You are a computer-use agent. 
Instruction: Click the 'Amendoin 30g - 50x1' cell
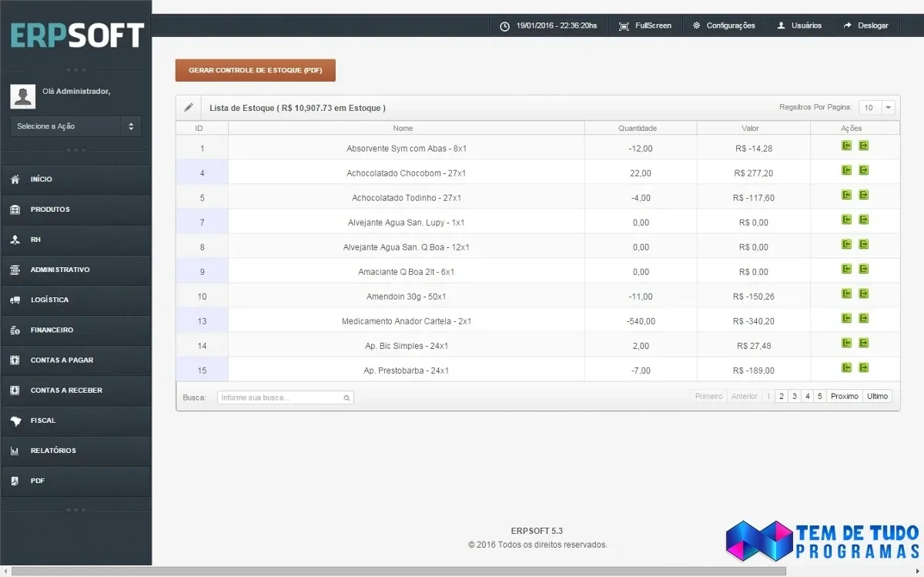[x=407, y=297]
